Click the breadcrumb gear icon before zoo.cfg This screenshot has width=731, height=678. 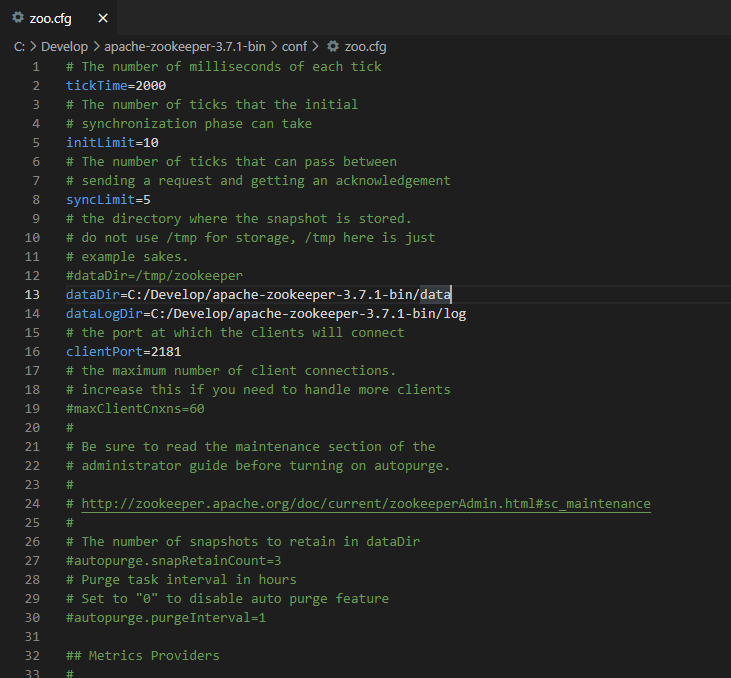pos(332,46)
